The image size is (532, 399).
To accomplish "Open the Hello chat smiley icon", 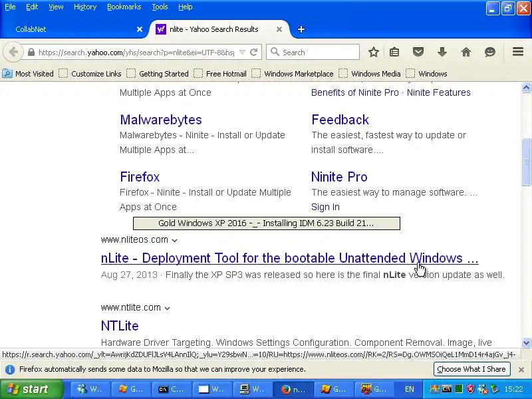I will click(490, 53).
